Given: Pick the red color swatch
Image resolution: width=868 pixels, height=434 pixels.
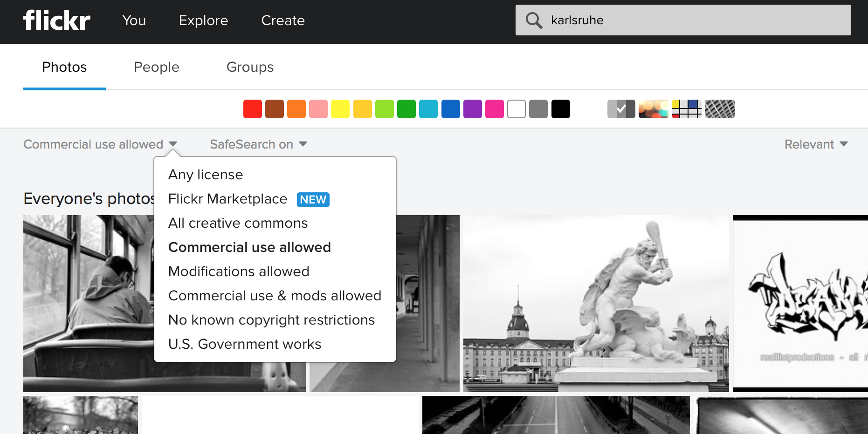Looking at the screenshot, I should 253,109.
